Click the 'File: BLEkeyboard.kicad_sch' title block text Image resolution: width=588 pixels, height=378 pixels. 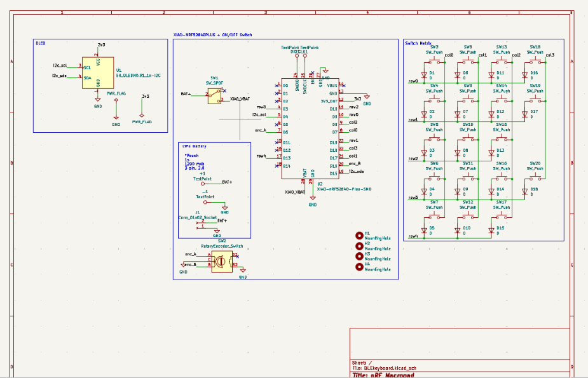(x=385, y=368)
